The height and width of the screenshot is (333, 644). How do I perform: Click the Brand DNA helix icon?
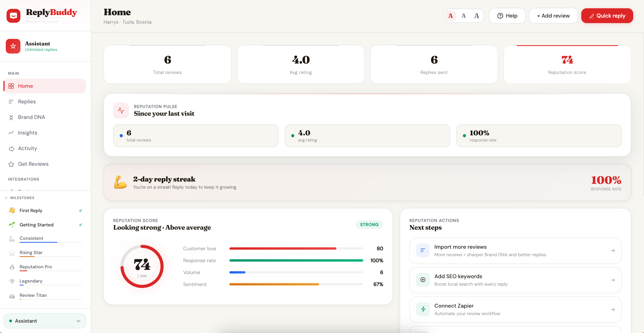[x=11, y=117]
